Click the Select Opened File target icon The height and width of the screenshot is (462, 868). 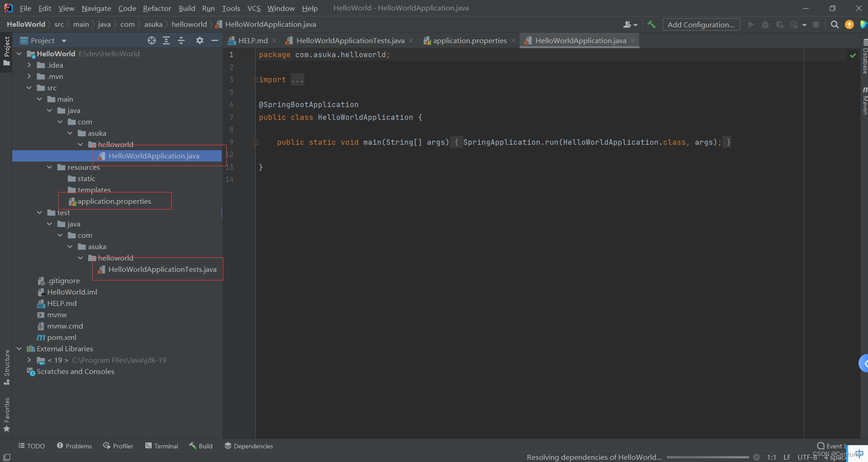pyautogui.click(x=152, y=40)
